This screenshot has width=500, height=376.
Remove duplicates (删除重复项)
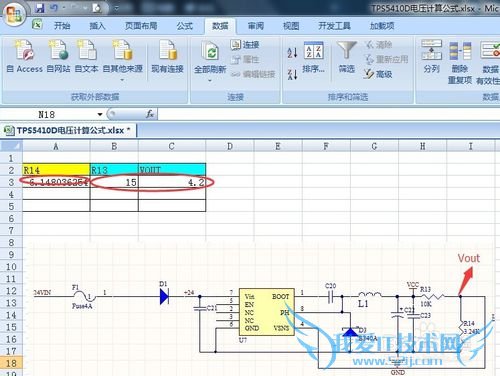pos(460,62)
